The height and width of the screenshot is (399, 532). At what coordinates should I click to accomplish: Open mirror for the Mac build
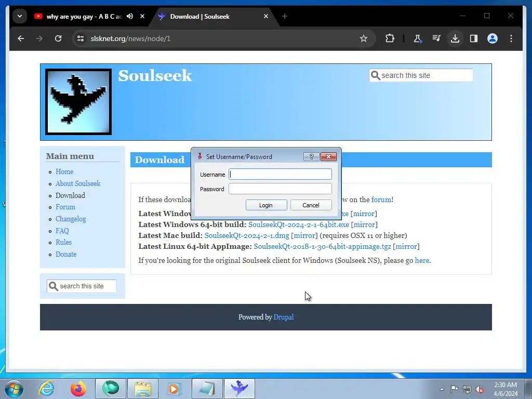click(304, 235)
